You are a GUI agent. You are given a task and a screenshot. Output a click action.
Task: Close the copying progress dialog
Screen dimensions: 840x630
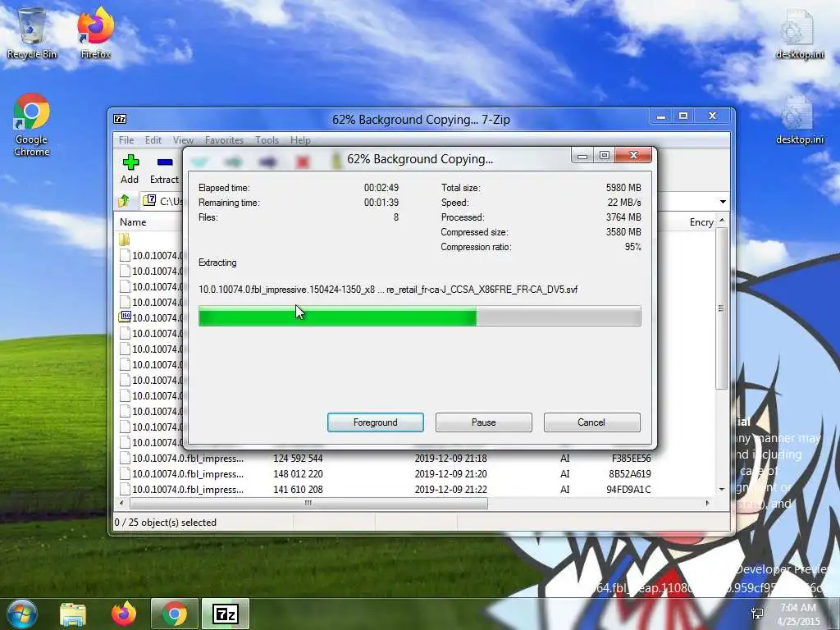click(633, 155)
